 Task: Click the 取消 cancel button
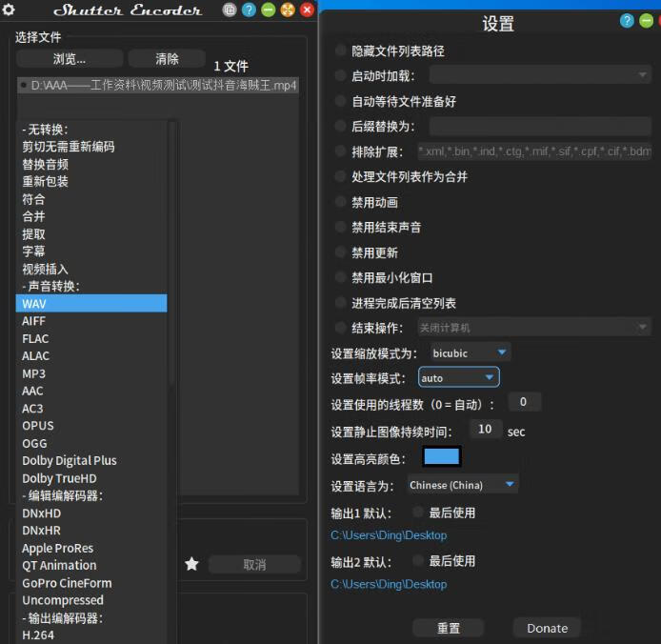click(254, 564)
